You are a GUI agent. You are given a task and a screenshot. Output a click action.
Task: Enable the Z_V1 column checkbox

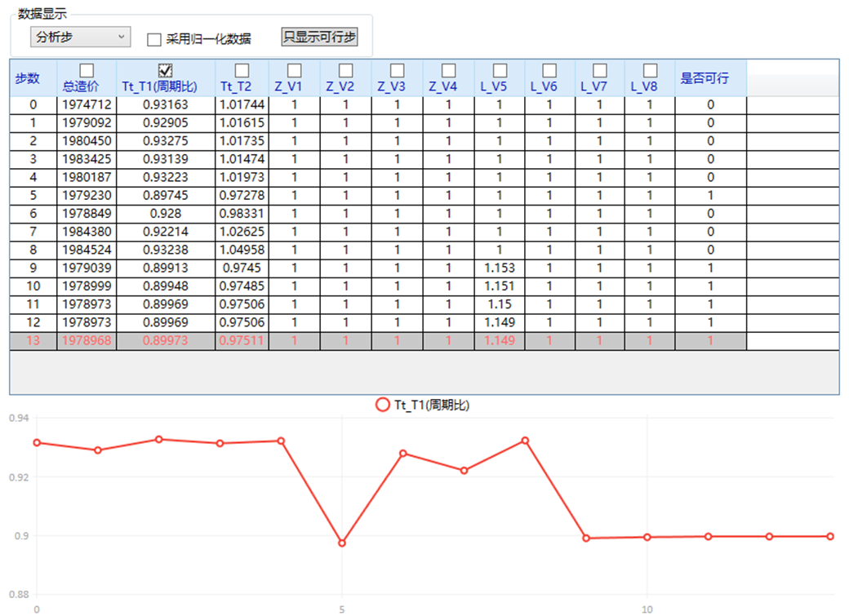[292, 71]
